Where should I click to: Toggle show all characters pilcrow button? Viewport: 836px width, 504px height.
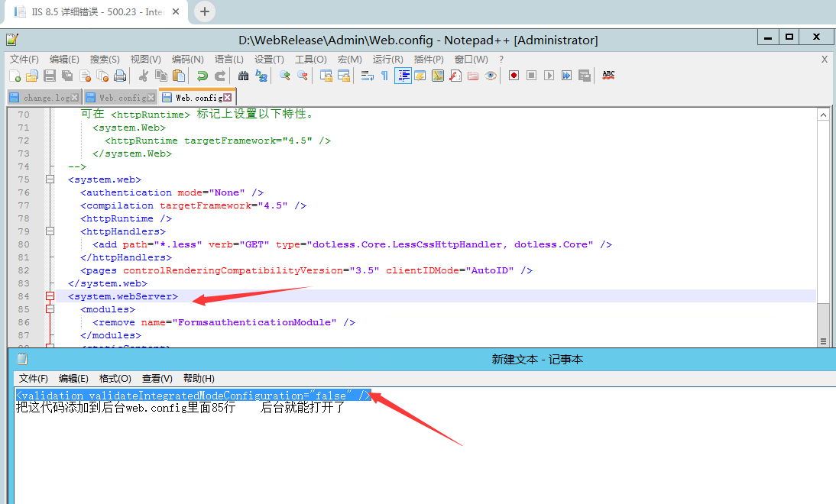point(384,76)
